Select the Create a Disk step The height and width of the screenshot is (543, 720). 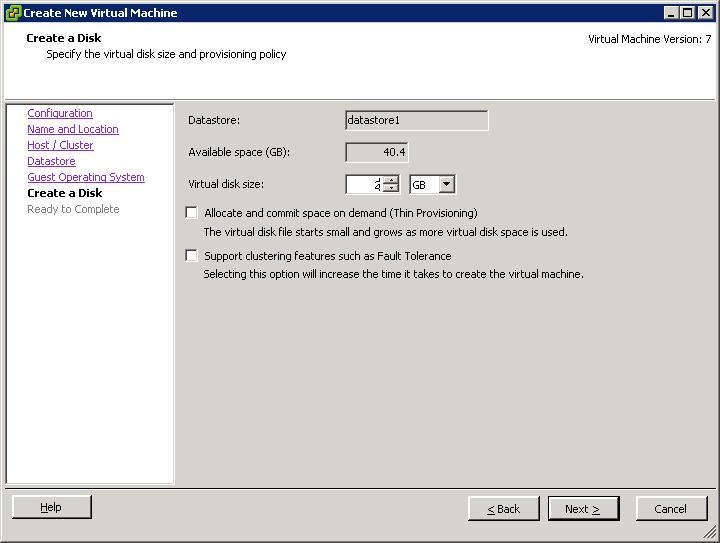pyautogui.click(x=65, y=193)
